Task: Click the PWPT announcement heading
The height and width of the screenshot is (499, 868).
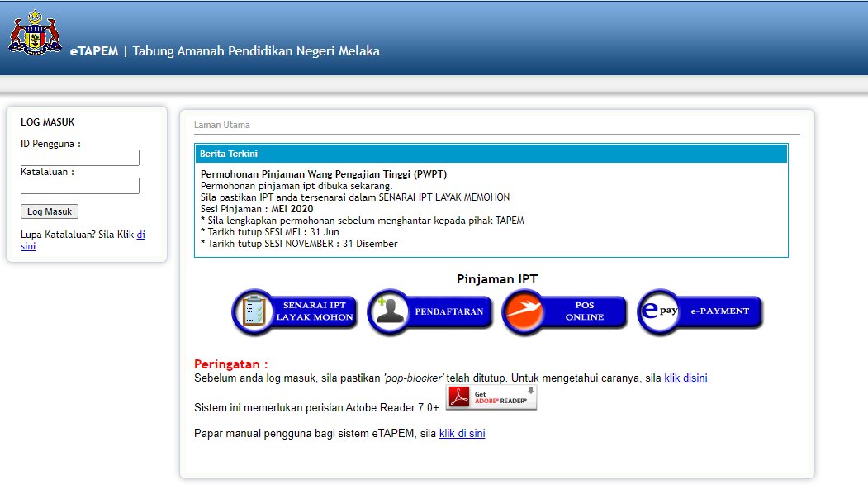Action: click(x=323, y=173)
